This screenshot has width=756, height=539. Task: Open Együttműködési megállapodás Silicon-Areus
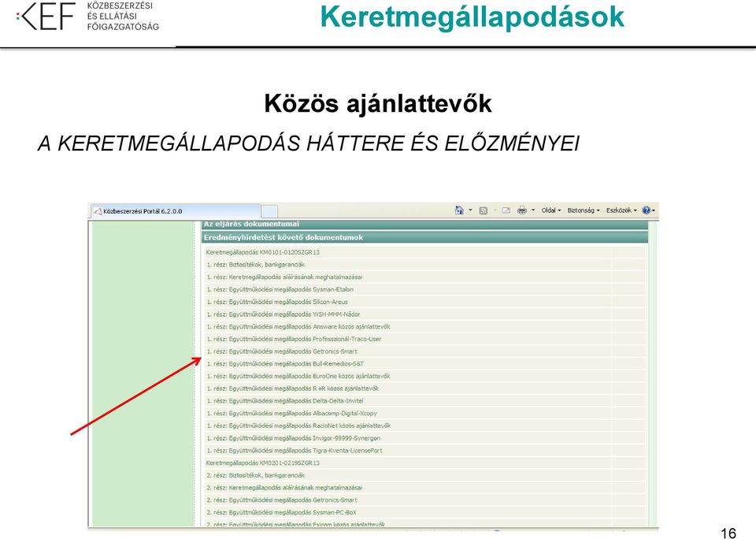pyautogui.click(x=277, y=302)
